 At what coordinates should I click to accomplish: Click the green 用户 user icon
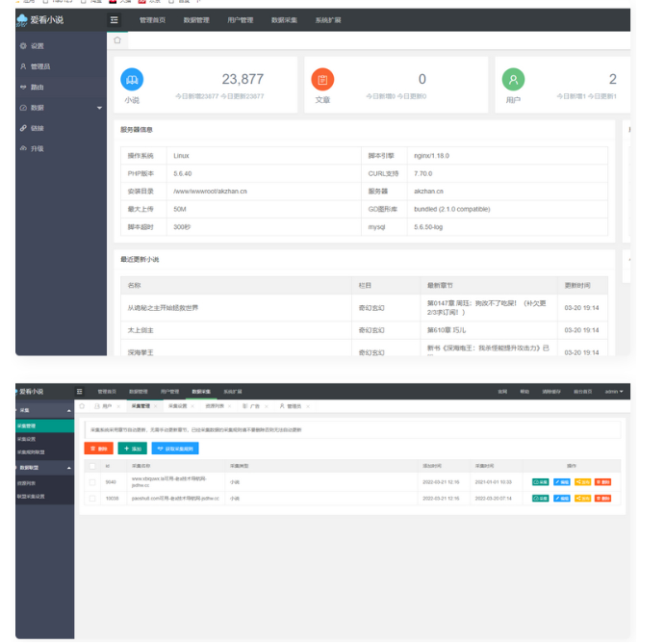coord(513,80)
